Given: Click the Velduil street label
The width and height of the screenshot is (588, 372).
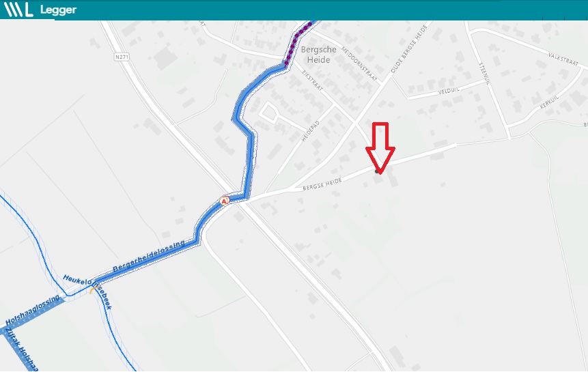Looking at the screenshot, I should 449,91.
